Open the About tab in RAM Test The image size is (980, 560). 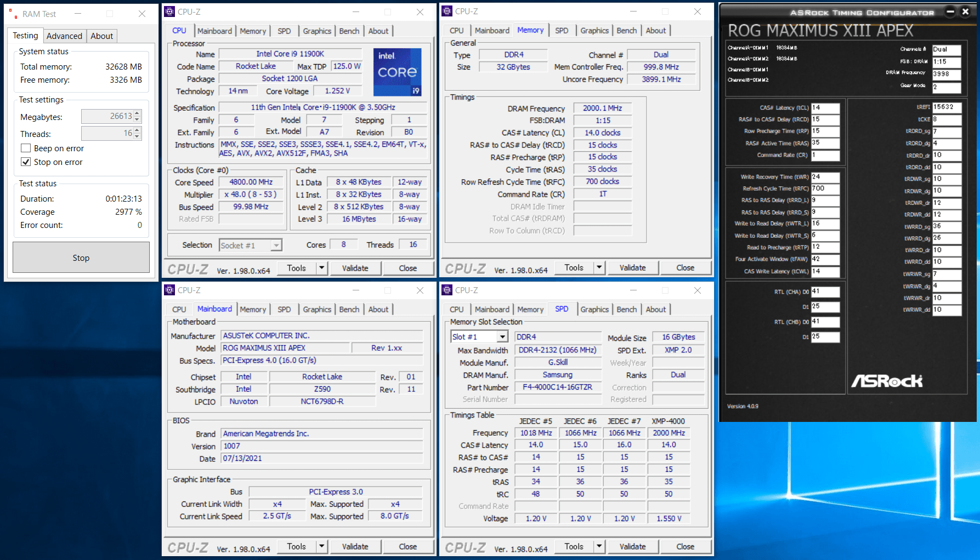101,36
